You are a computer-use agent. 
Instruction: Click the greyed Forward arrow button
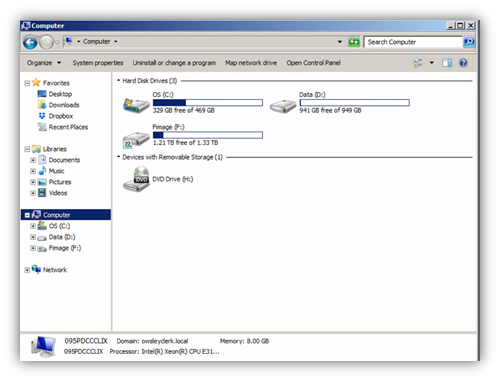tap(46, 42)
